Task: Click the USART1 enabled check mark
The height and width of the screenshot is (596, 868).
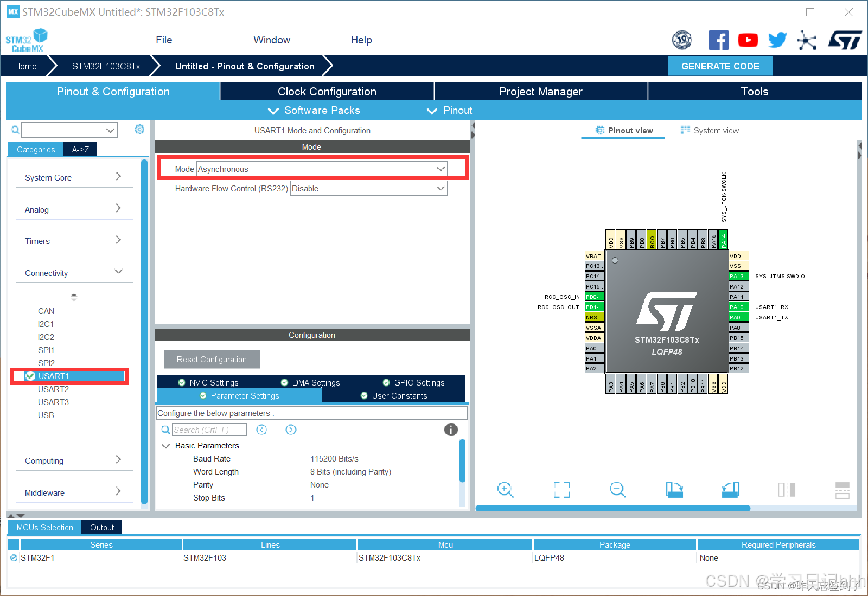Action: [31, 376]
